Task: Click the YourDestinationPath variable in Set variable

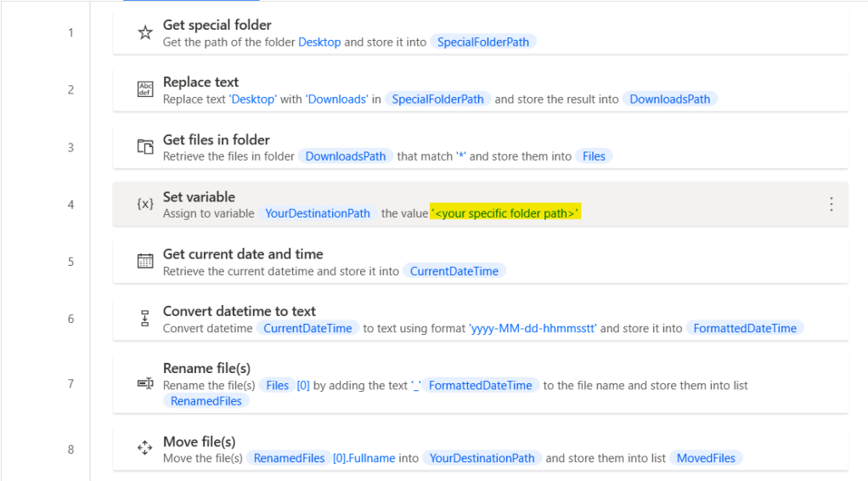Action: pyautogui.click(x=318, y=213)
